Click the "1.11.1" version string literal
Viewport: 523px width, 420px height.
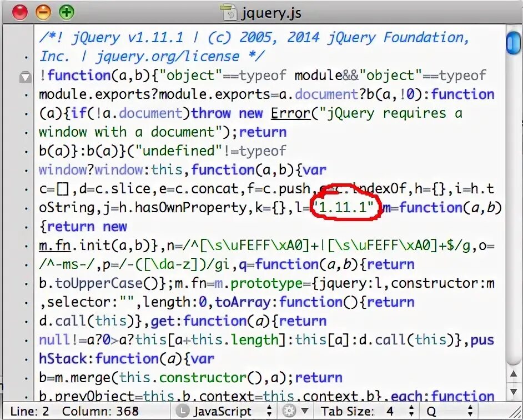tap(345, 208)
